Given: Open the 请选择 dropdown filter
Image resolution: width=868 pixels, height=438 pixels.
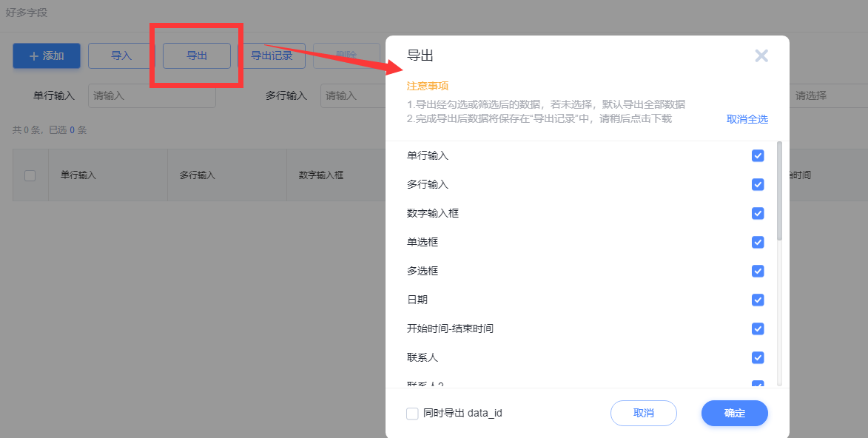Looking at the screenshot, I should point(829,95).
